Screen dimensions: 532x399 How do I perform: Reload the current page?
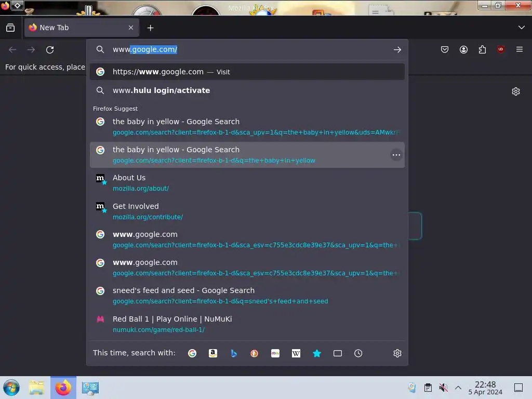click(x=50, y=50)
